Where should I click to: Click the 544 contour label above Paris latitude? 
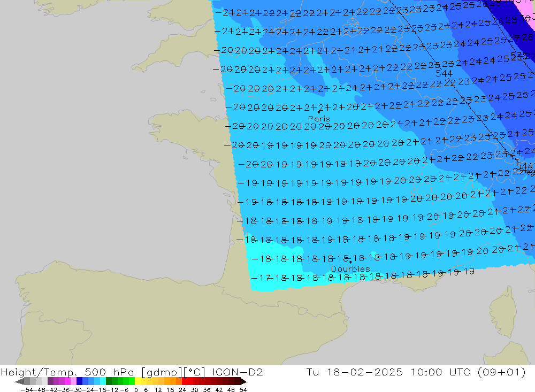[x=444, y=73]
